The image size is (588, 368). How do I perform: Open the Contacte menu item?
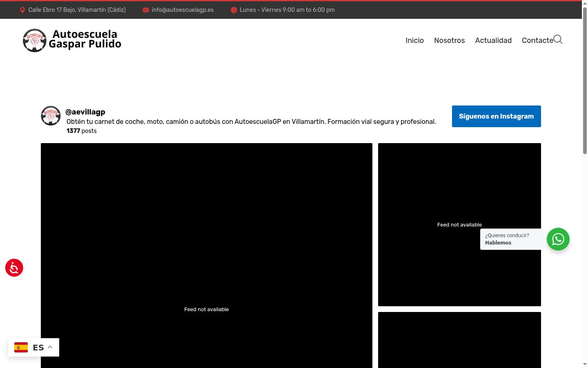pyautogui.click(x=537, y=40)
